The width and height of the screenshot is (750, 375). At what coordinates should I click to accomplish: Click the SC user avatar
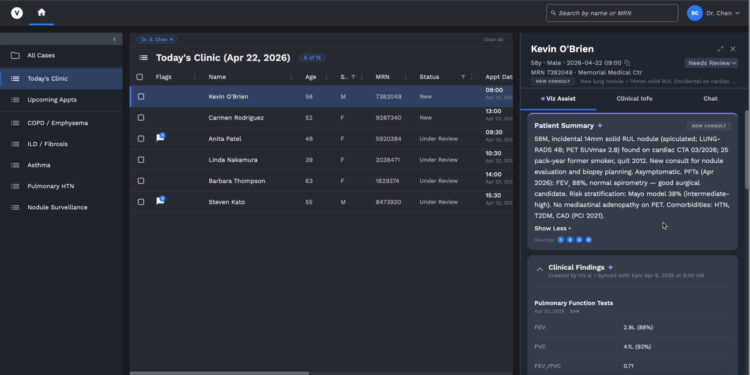pos(694,13)
